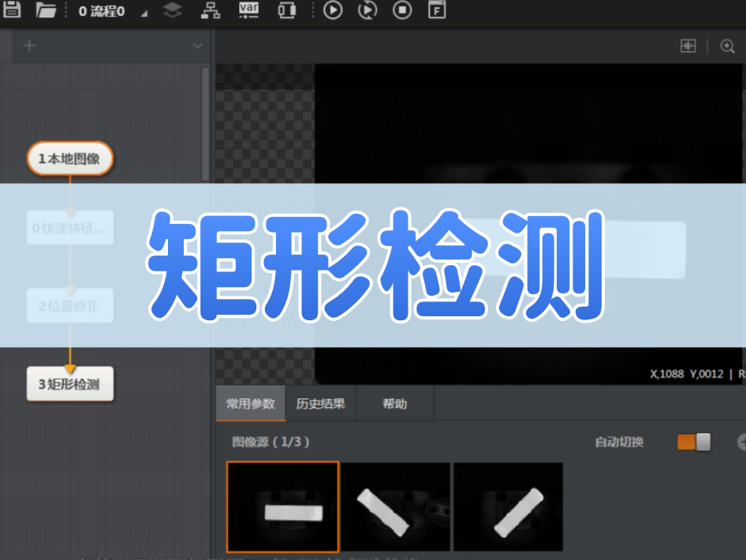Open the var global variables icon
This screenshot has height=560, width=746.
[248, 9]
